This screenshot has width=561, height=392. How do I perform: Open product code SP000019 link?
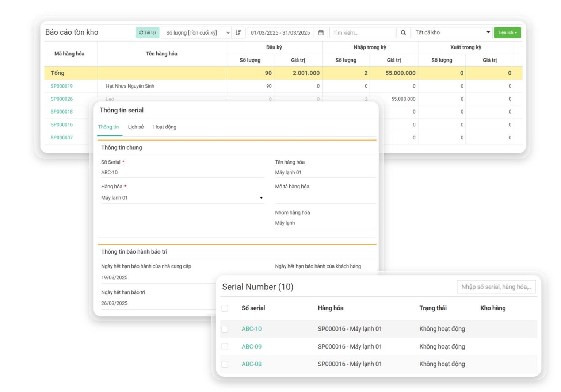coord(62,86)
